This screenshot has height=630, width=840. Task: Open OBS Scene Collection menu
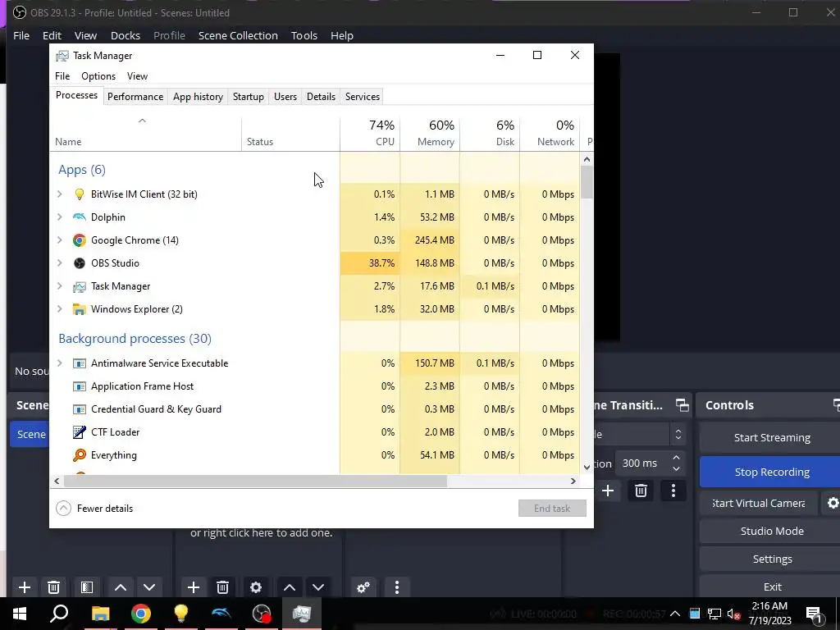[238, 35]
